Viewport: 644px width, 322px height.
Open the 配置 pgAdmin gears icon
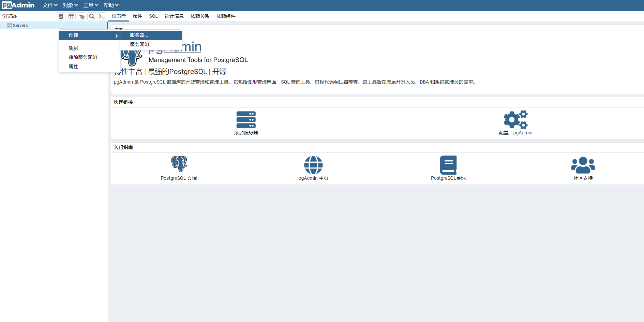tap(515, 120)
